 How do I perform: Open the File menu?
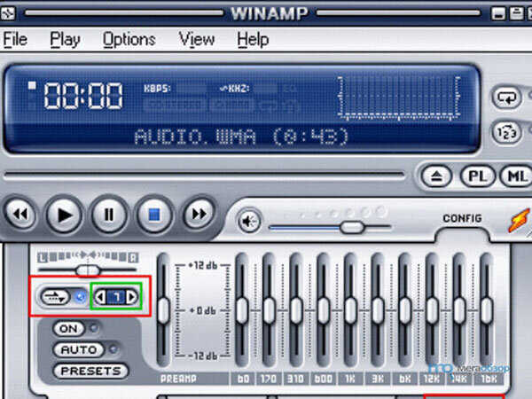(x=15, y=39)
